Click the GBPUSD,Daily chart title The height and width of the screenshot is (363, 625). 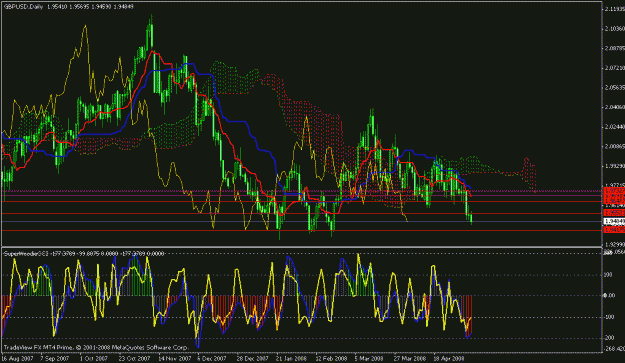pyautogui.click(x=24, y=7)
